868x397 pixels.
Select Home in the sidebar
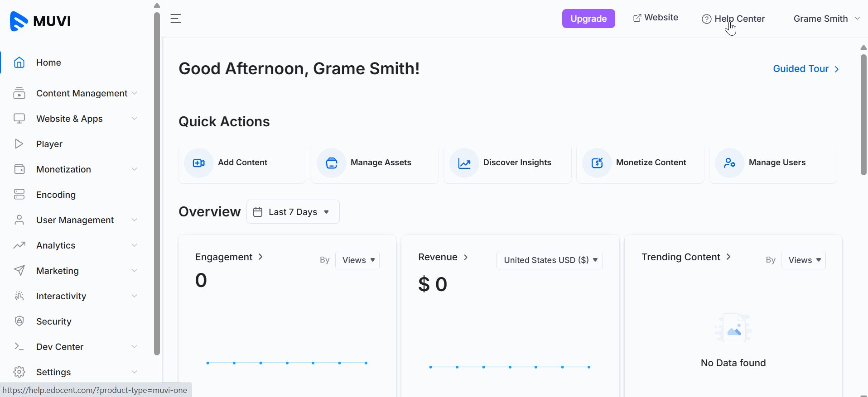[x=48, y=62]
